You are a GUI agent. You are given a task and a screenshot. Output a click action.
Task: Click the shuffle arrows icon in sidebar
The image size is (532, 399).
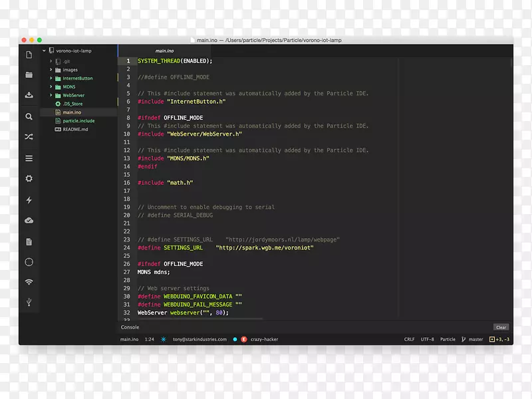(x=29, y=137)
